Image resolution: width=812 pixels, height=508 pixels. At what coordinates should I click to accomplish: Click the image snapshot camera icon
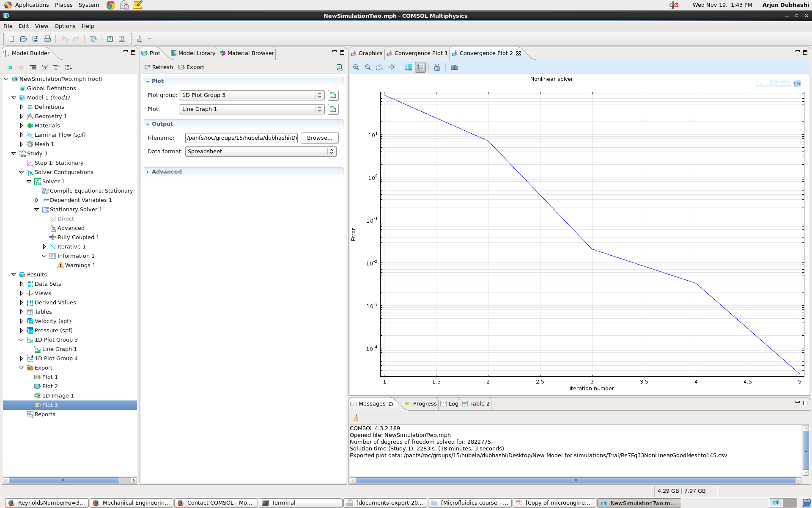pos(454,67)
